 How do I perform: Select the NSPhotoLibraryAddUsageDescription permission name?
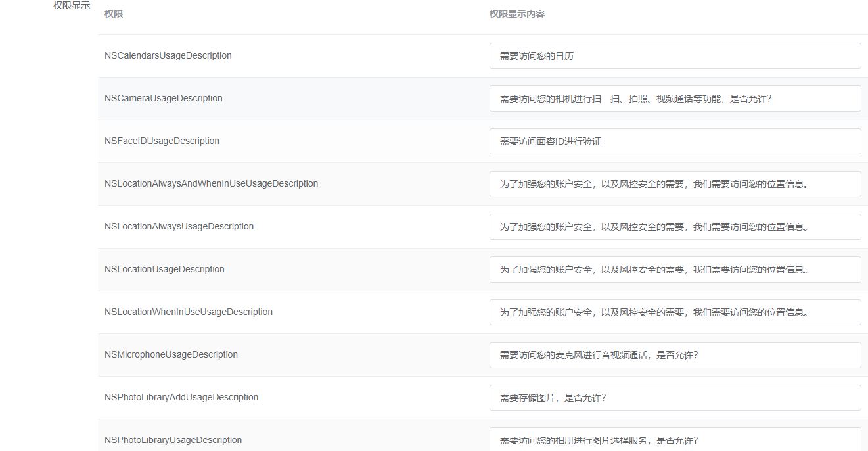click(181, 397)
